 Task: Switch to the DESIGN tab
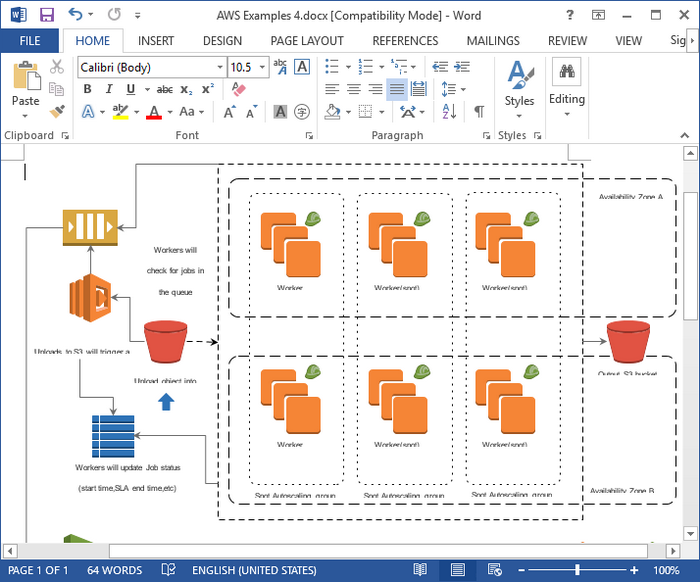pyautogui.click(x=222, y=41)
